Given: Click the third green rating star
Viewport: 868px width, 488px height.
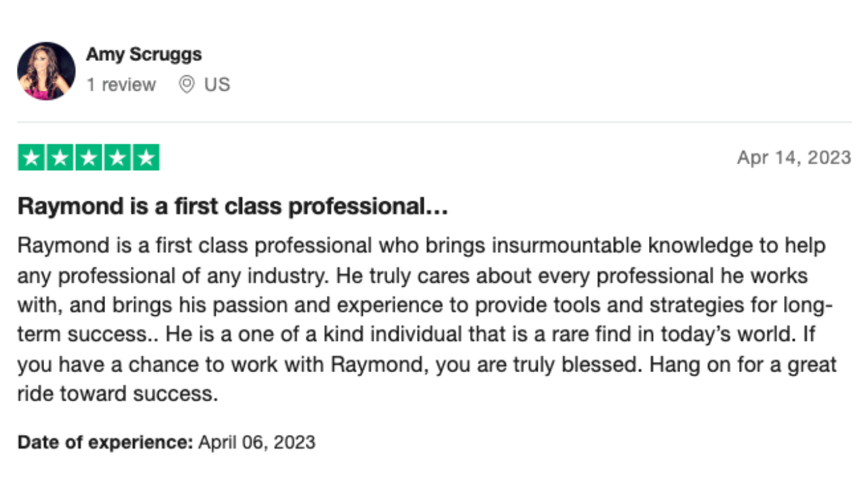Looking at the screenshot, I should [88, 157].
